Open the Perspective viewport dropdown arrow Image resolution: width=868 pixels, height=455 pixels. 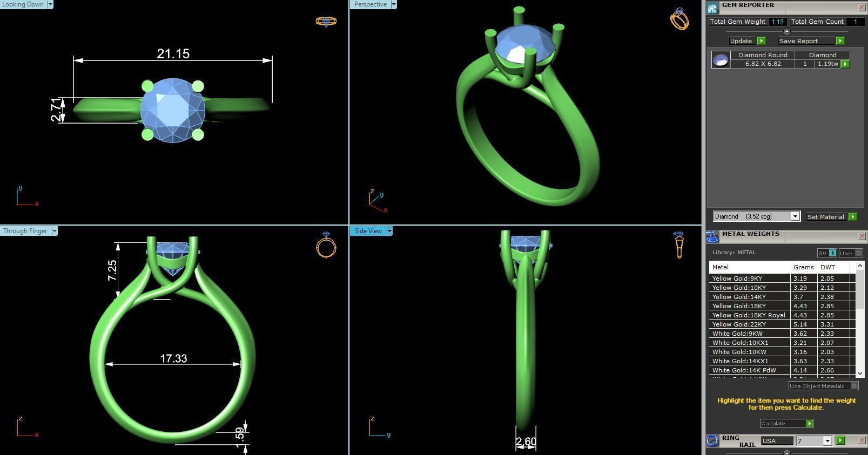tap(394, 4)
